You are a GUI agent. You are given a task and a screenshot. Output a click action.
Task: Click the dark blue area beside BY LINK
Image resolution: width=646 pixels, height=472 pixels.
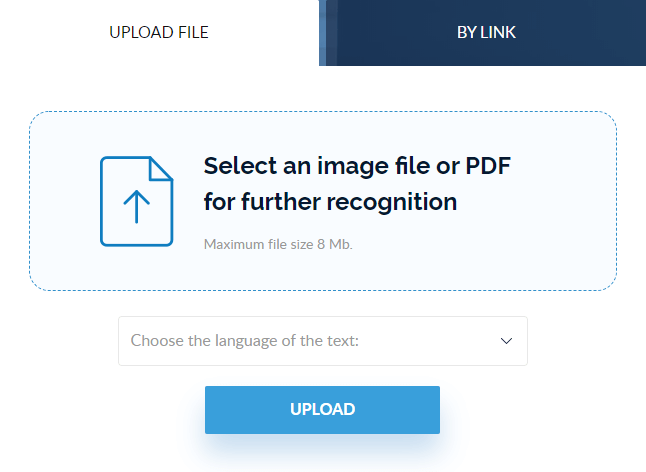click(x=590, y=32)
